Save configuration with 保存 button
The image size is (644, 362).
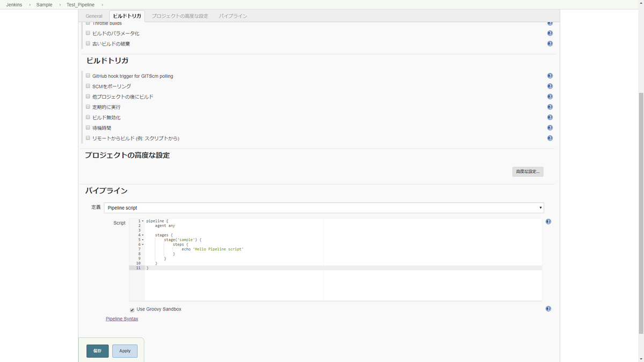pyautogui.click(x=97, y=351)
